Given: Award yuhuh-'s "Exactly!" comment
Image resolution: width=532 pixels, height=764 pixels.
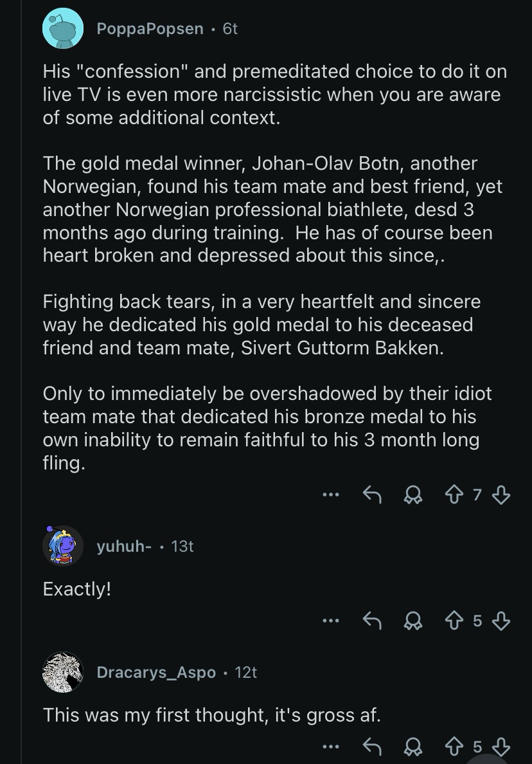Looking at the screenshot, I should click(414, 621).
